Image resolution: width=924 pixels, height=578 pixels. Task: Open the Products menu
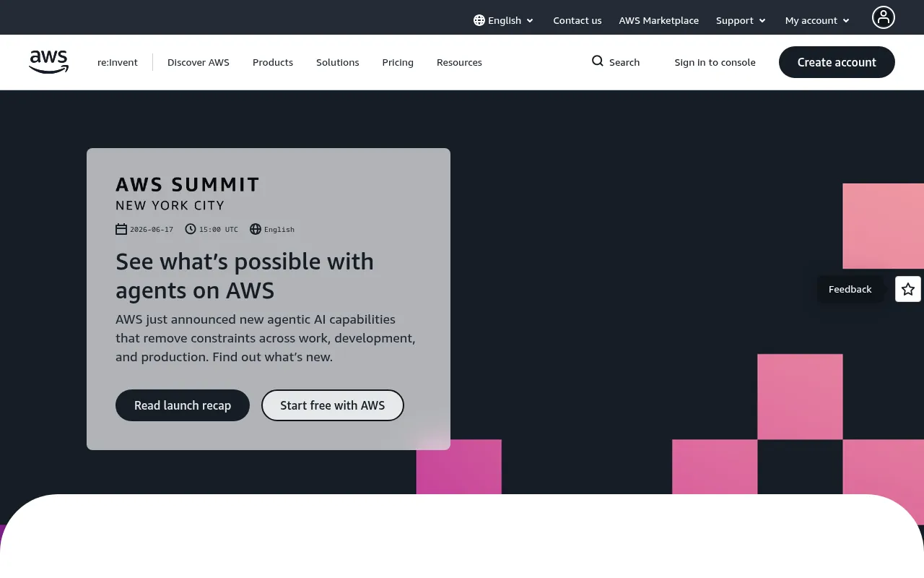click(x=273, y=62)
